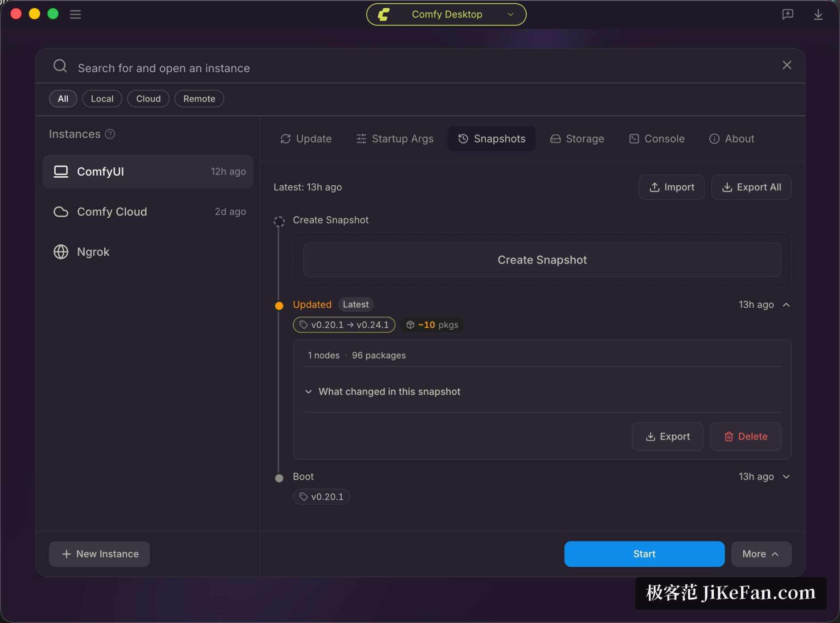Click the download arrow icon in title bar

pyautogui.click(x=818, y=14)
